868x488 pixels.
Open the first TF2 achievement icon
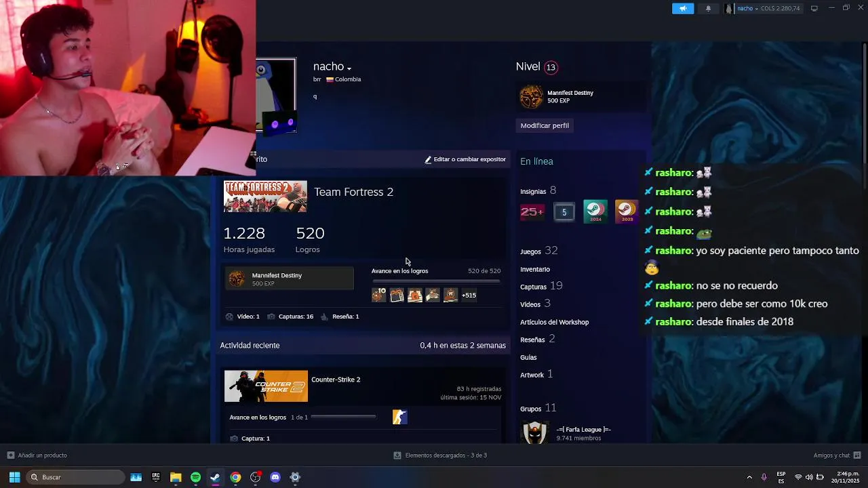pos(378,295)
